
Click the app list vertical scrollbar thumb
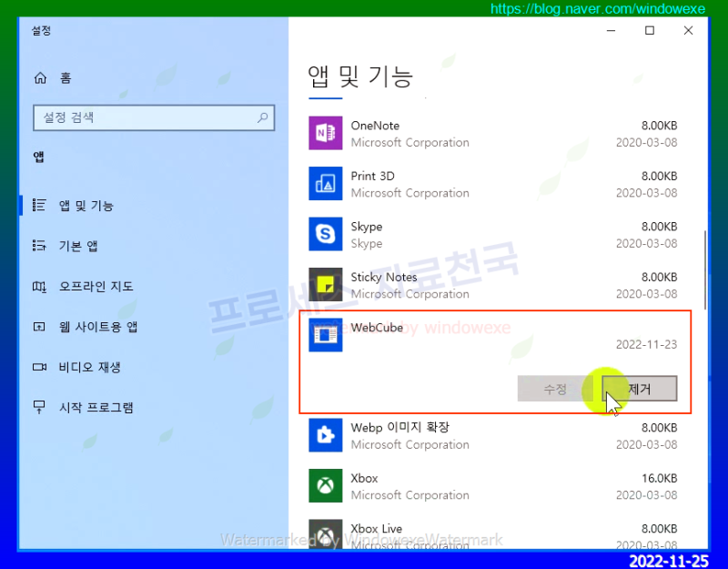704,269
